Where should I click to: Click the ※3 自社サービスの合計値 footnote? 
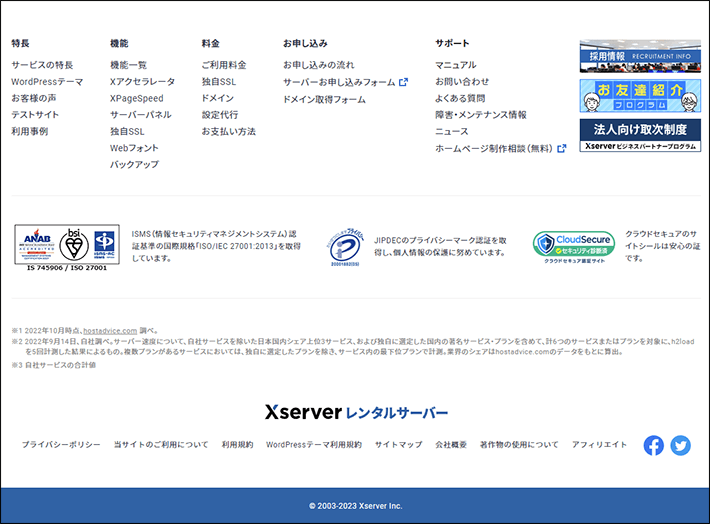pos(53,365)
